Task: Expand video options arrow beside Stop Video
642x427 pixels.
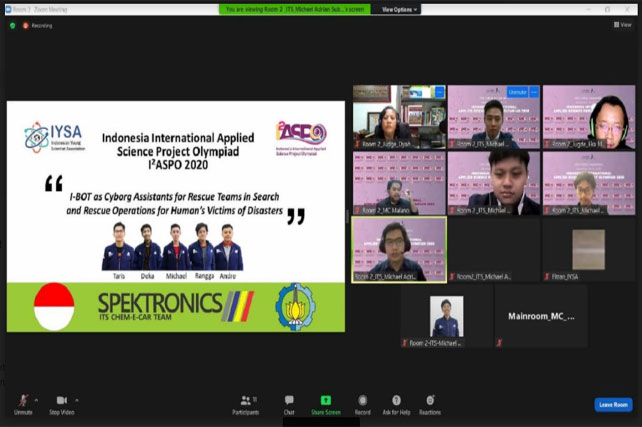Action: click(x=77, y=400)
